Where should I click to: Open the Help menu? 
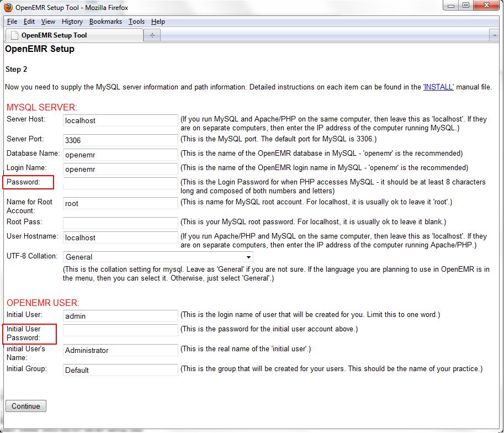point(158,22)
